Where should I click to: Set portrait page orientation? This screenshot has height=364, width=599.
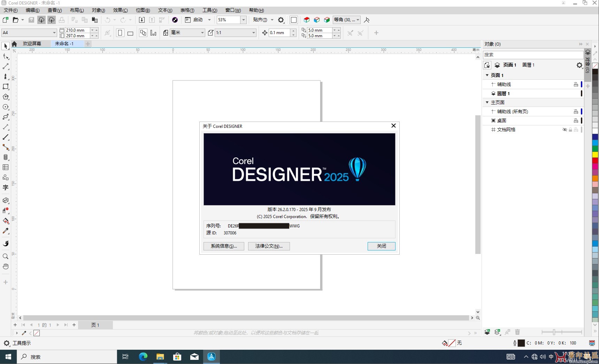[x=120, y=33]
